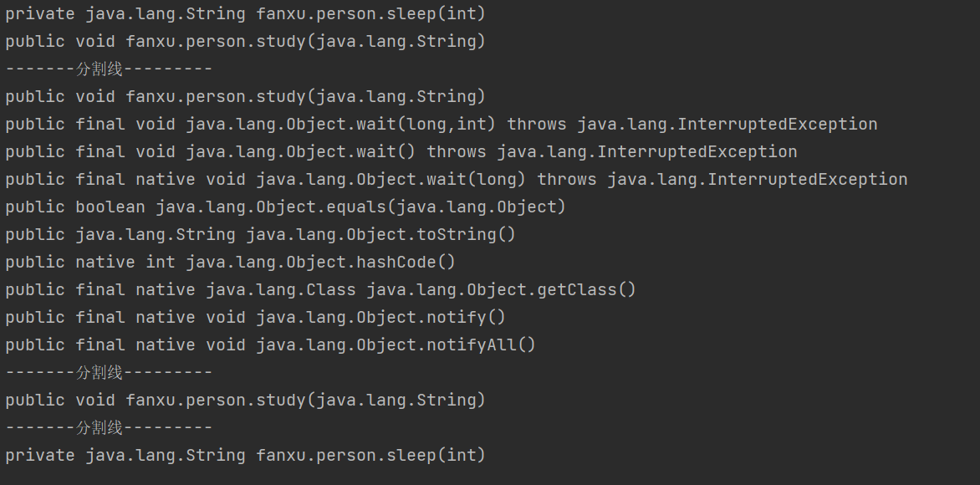980x485 pixels.
Task: Click the study line directly above wait(long,int)
Action: click(246, 97)
